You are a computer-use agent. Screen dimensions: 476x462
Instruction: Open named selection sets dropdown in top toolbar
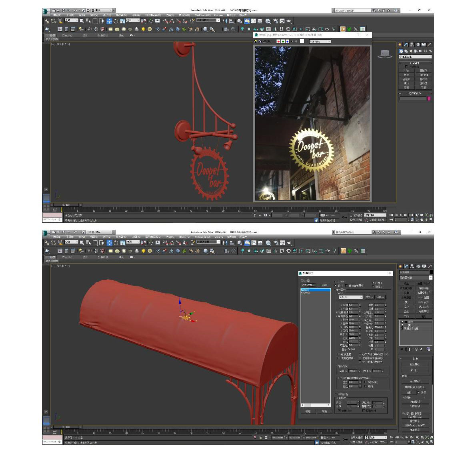coord(208,20)
